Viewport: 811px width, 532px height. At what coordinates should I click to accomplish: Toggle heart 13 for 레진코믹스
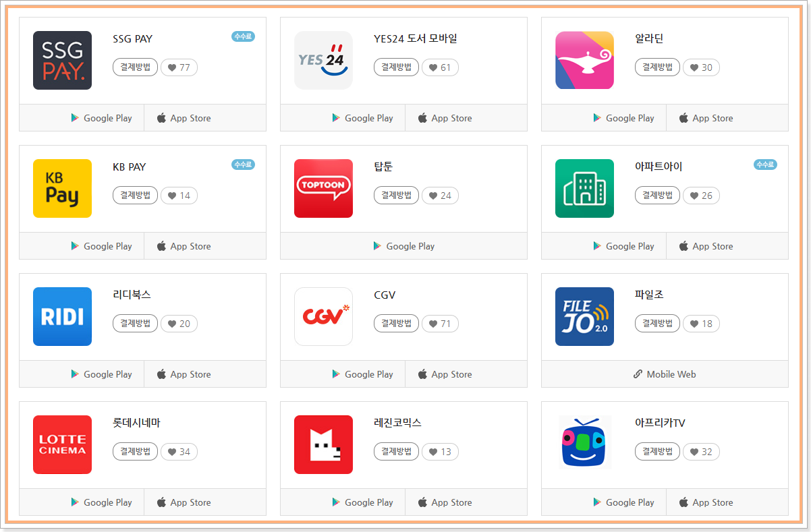tap(440, 452)
